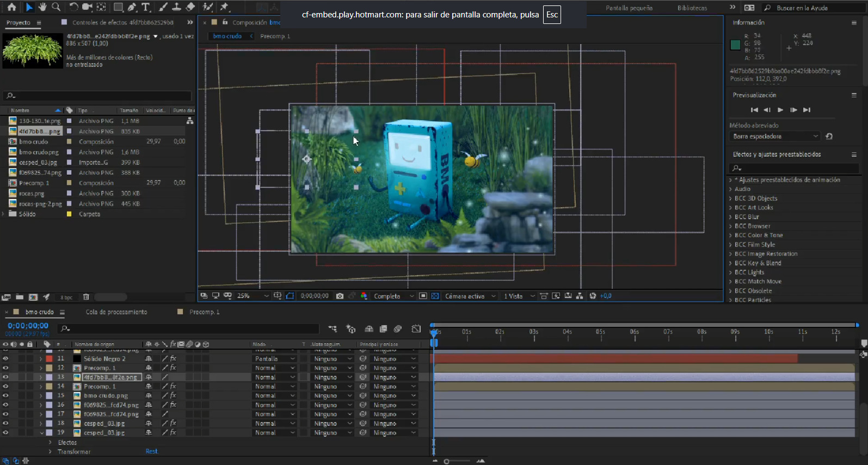Select the Brush tool
The height and width of the screenshot is (465, 868).
pyautogui.click(x=163, y=7)
